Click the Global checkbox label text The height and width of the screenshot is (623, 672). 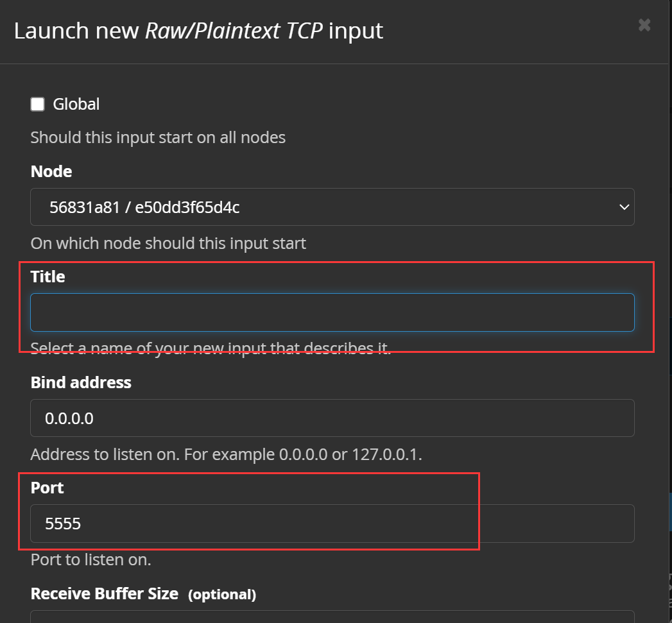(x=76, y=104)
